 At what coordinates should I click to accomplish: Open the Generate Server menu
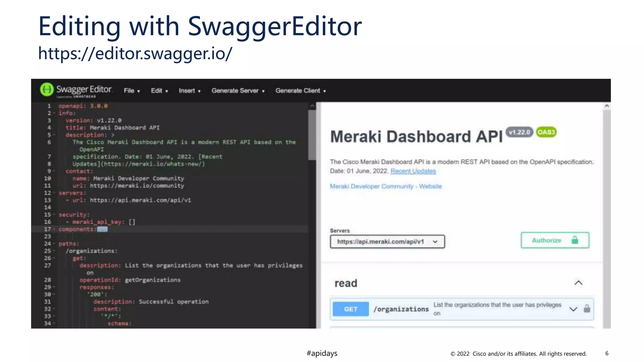pyautogui.click(x=238, y=91)
